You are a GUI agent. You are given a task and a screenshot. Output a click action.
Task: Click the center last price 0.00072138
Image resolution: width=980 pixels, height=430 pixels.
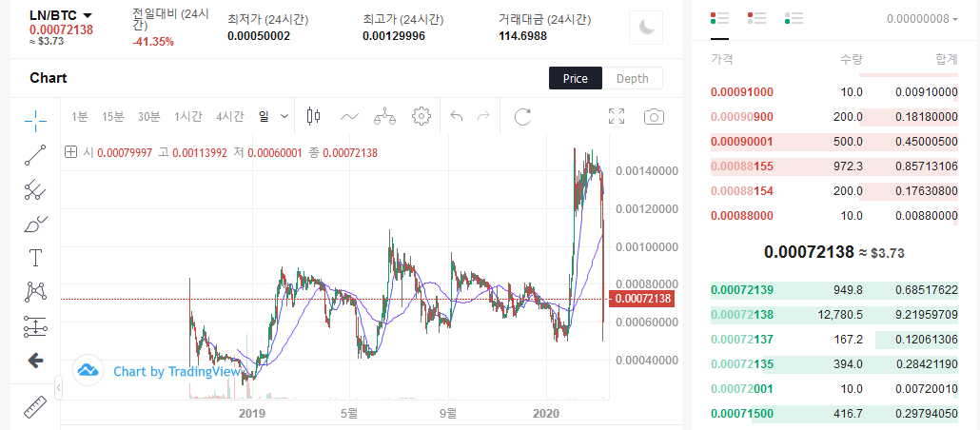[809, 252]
